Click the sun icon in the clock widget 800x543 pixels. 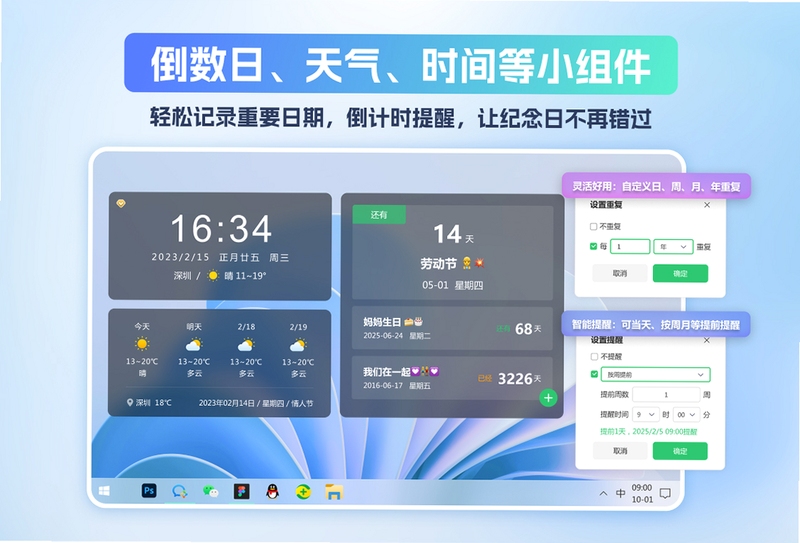pyautogui.click(x=213, y=276)
